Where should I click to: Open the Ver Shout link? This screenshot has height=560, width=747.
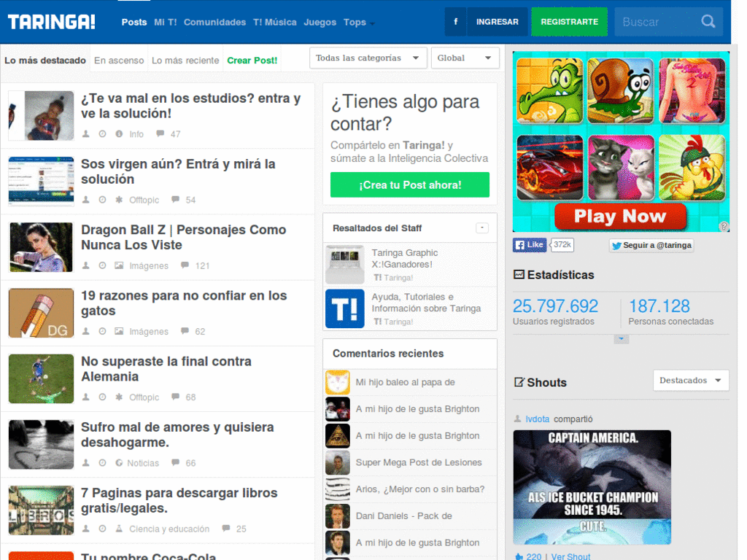click(570, 556)
